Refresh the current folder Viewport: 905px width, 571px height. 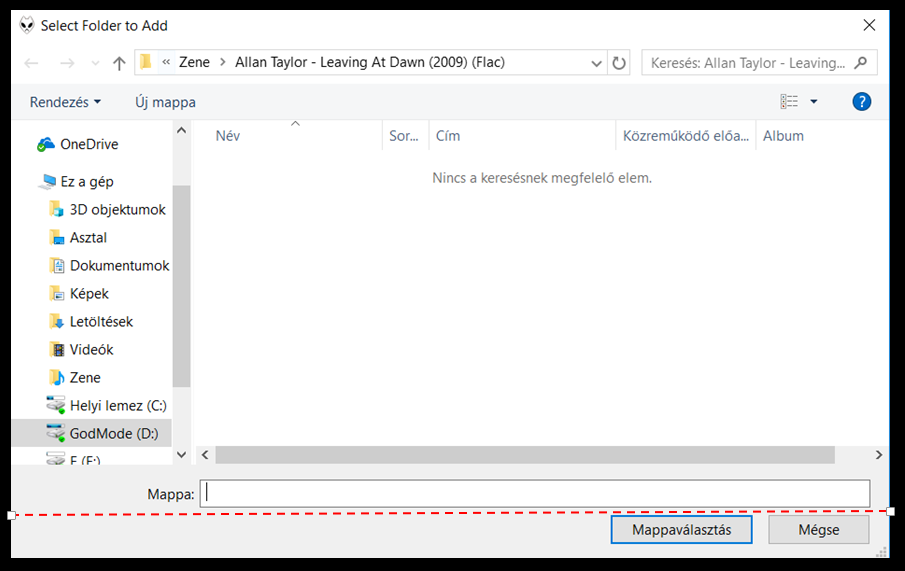click(x=619, y=63)
